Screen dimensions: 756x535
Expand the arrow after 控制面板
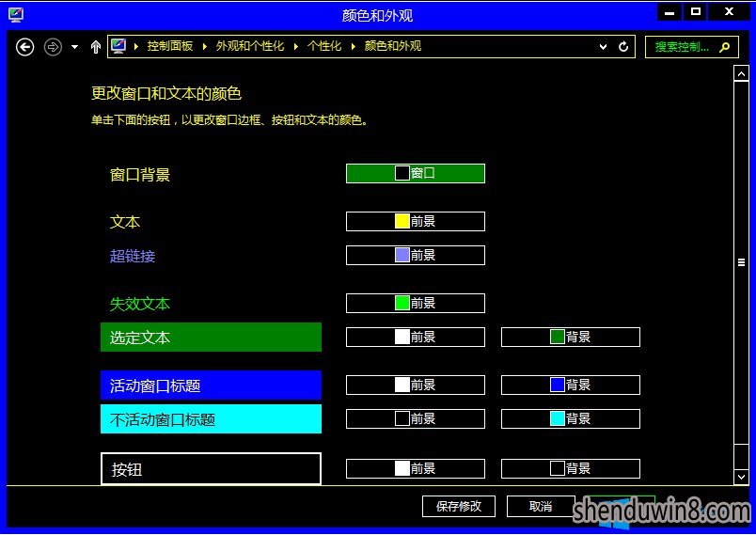pyautogui.click(x=205, y=46)
